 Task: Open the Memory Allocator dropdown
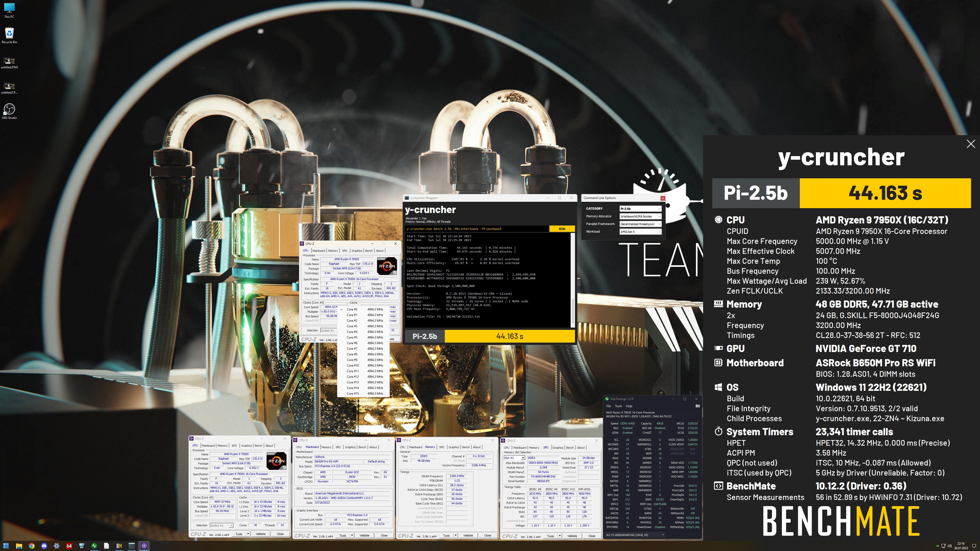(640, 216)
